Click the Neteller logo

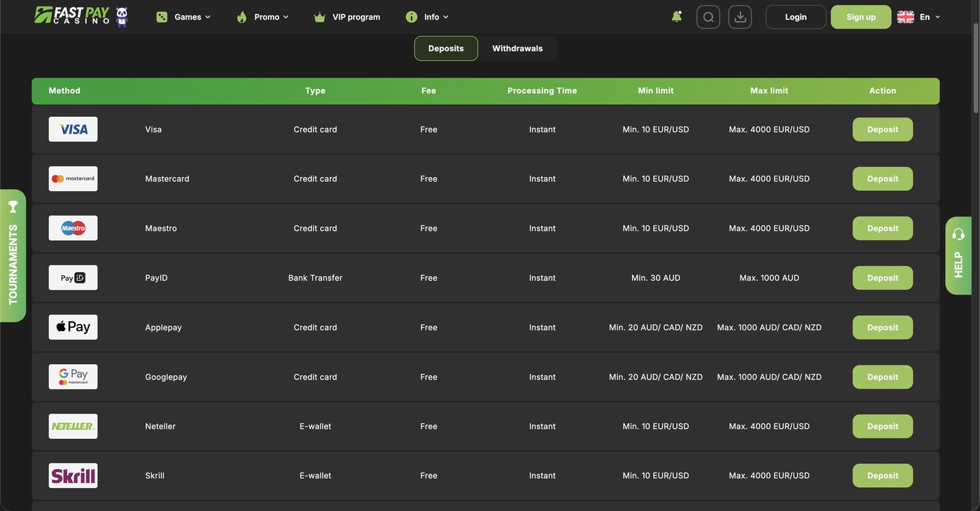click(x=73, y=426)
